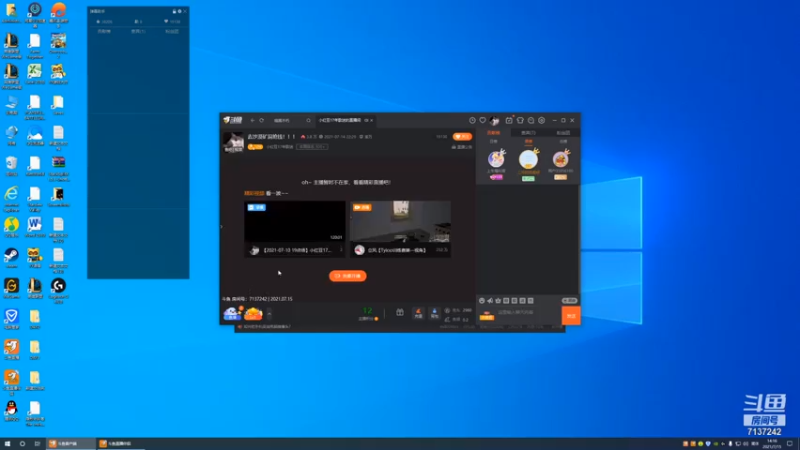
Task: Open Task View from the taskbar
Action: (x=37, y=444)
